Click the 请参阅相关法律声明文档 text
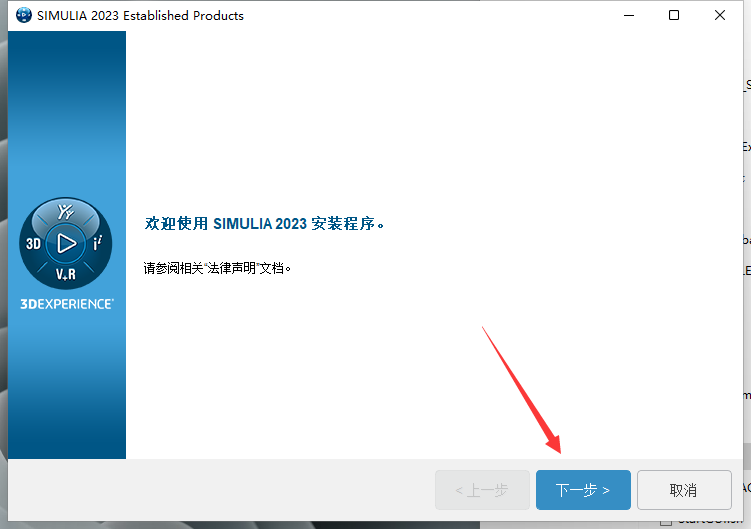The height and width of the screenshot is (529, 751). pyautogui.click(x=217, y=268)
